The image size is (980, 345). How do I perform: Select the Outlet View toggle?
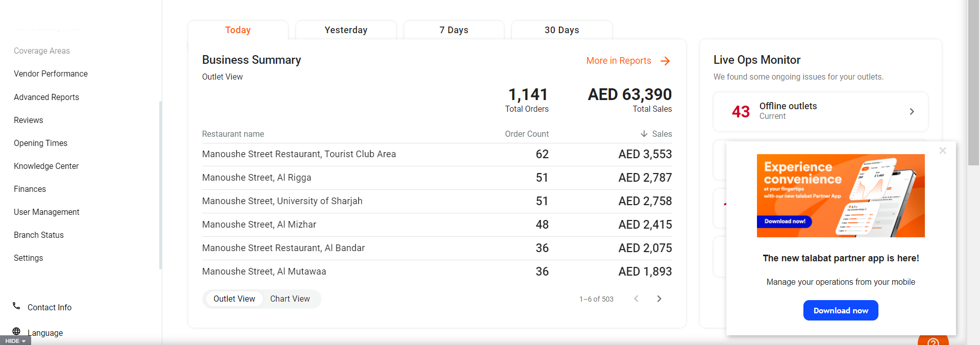click(x=234, y=299)
